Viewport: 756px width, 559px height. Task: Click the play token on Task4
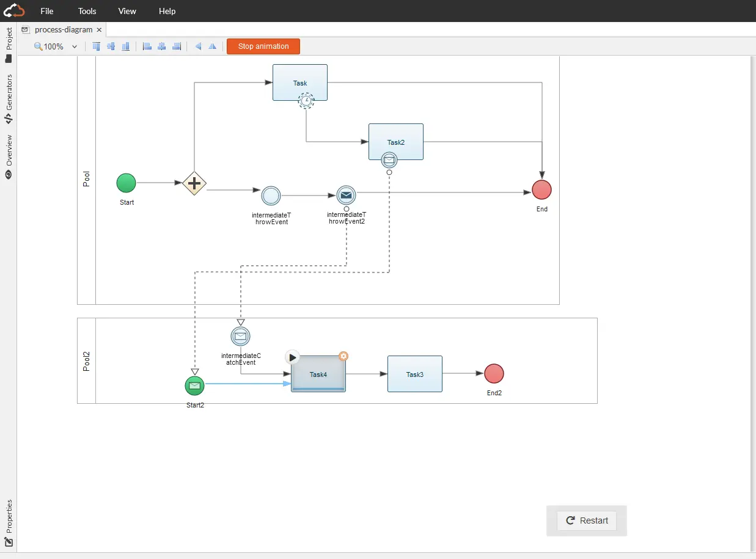[293, 357]
